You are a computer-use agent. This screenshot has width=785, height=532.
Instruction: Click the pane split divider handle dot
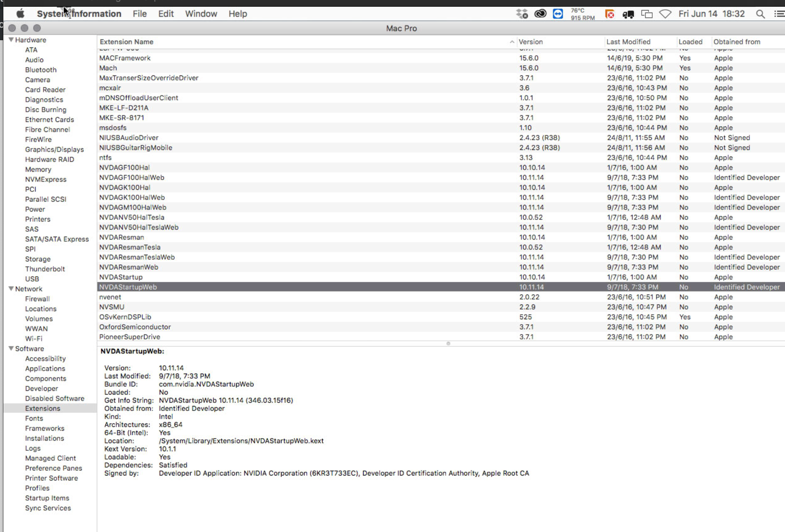click(448, 343)
